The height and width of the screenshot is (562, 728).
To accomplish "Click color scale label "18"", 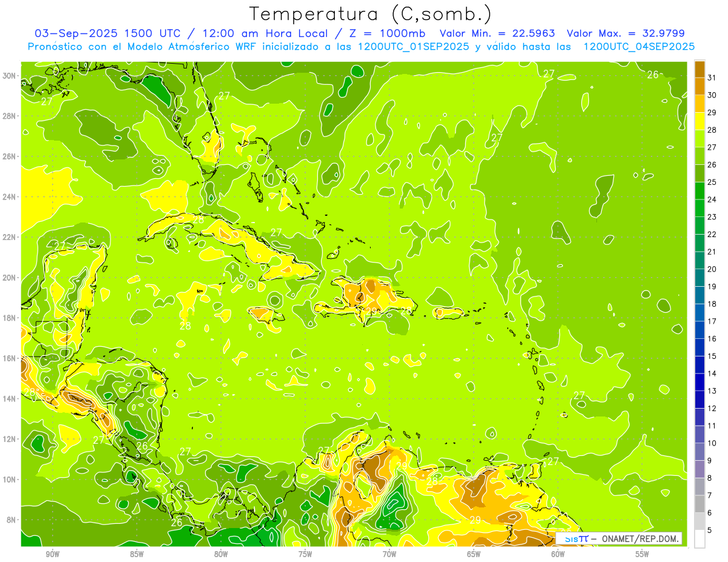I will click(712, 304).
